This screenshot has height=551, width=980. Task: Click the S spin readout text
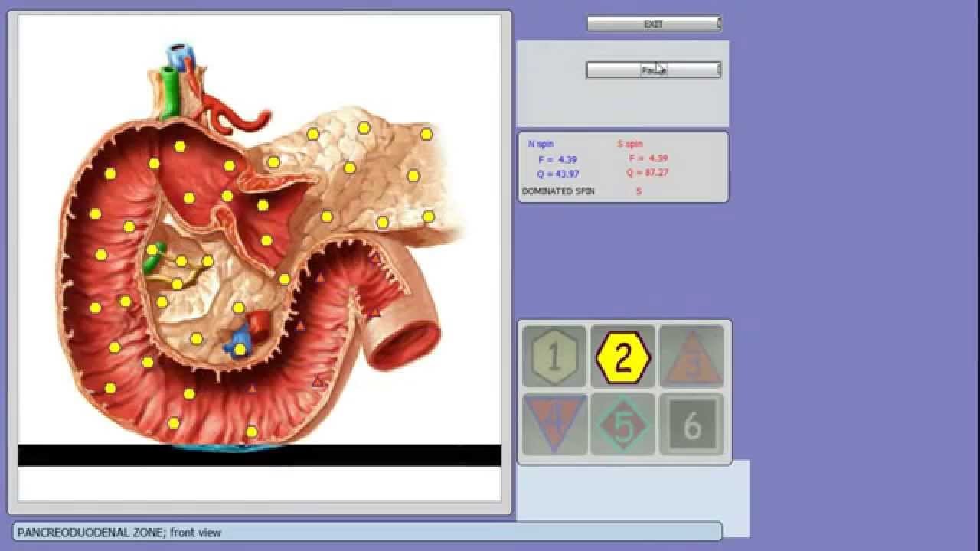630,144
